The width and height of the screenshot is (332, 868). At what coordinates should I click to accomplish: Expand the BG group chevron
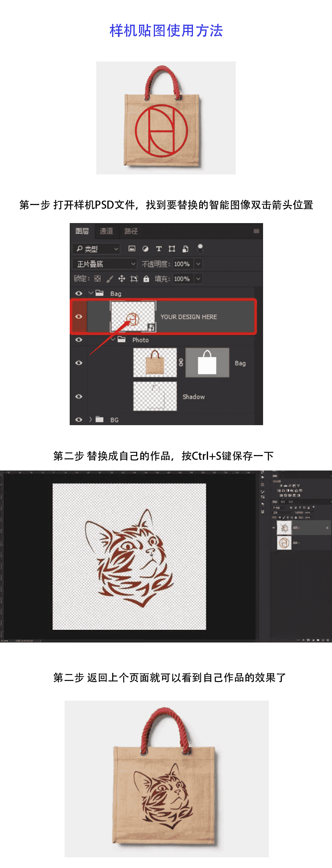pyautogui.click(x=90, y=419)
